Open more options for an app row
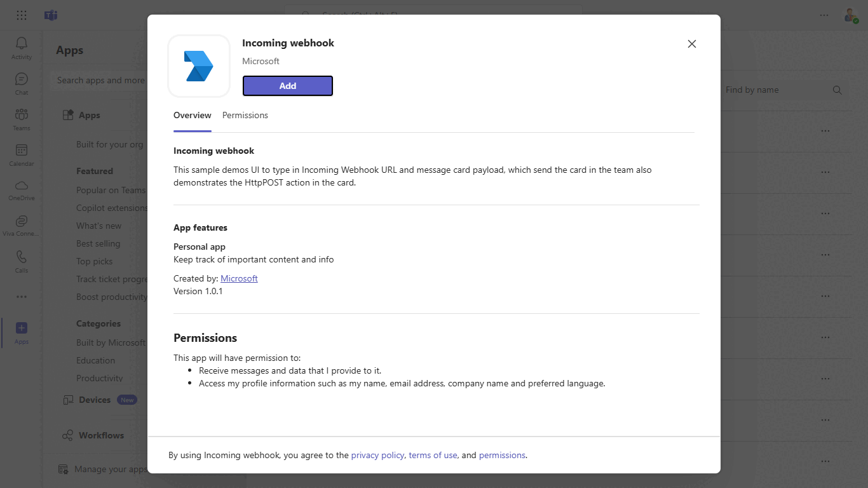This screenshot has height=488, width=868. click(825, 130)
